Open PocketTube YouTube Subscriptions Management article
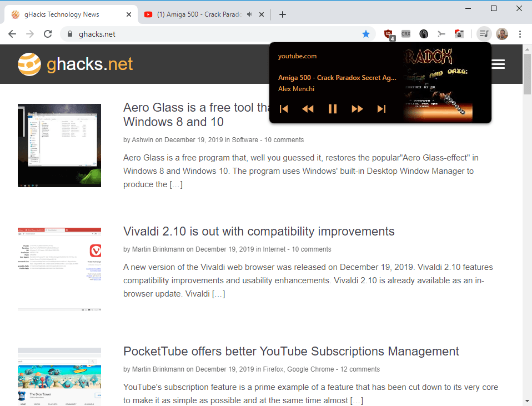The image size is (532, 406). 291,352
